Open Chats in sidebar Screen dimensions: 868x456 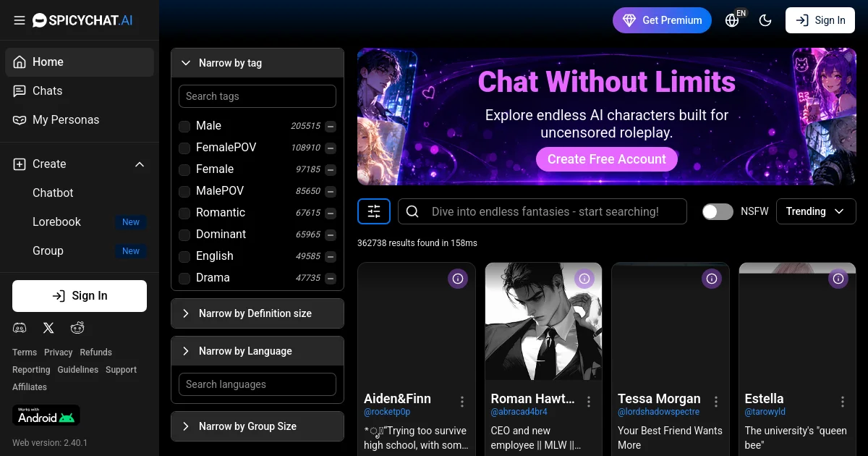80,91
